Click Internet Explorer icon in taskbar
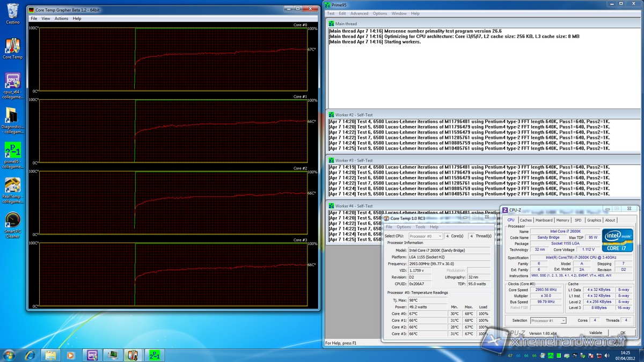Image resolution: width=644 pixels, height=362 pixels. pyautogui.click(x=30, y=354)
